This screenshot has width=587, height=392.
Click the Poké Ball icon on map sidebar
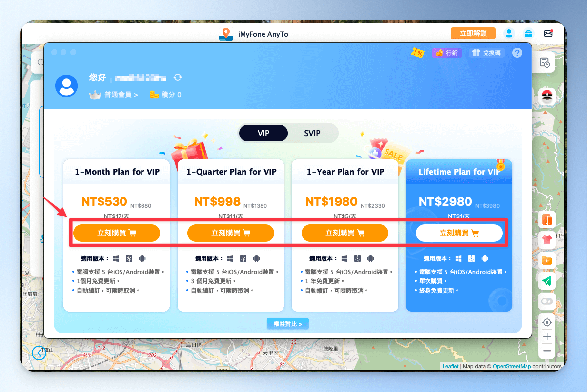547,97
